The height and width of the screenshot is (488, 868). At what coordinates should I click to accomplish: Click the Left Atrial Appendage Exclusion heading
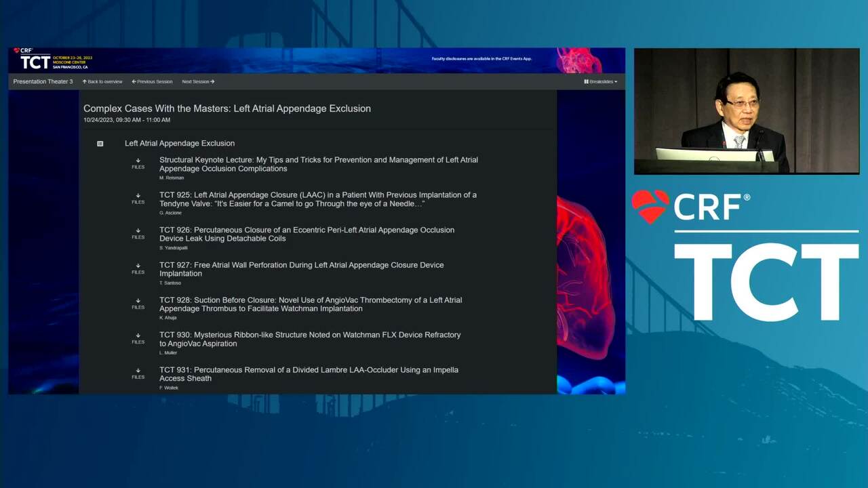(180, 143)
